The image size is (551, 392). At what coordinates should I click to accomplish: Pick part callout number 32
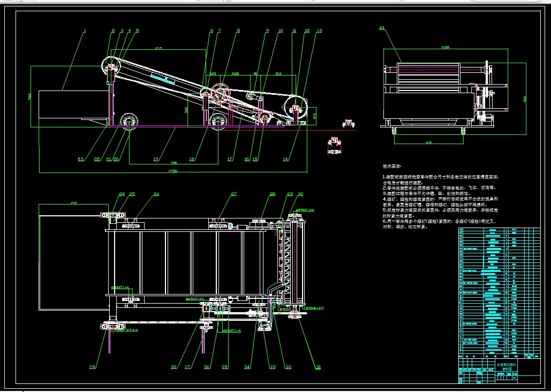click(288, 367)
